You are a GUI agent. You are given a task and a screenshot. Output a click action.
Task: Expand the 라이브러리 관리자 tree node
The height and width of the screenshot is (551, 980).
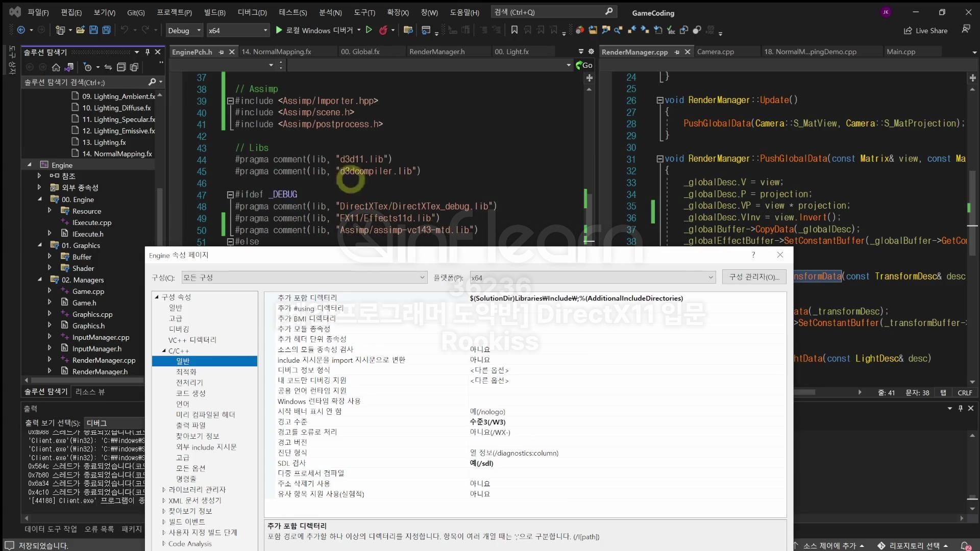(x=164, y=490)
